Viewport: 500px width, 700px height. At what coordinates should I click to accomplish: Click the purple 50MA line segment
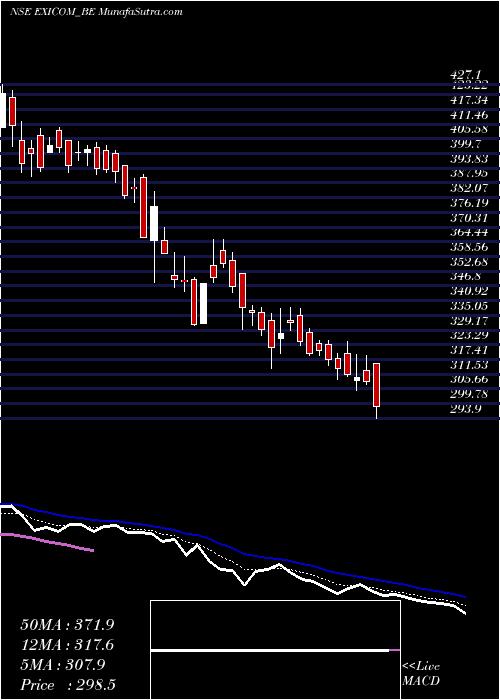pos(47,542)
